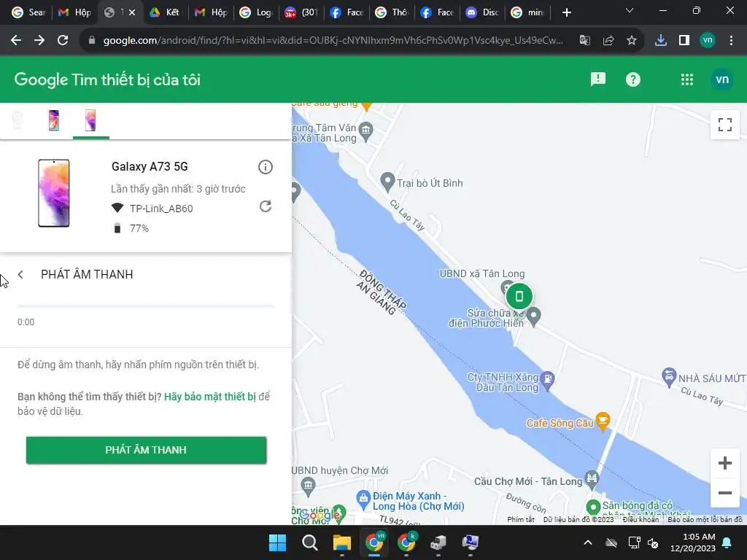The image size is (747, 560).
Task: Refresh the device location
Action: pos(266,206)
